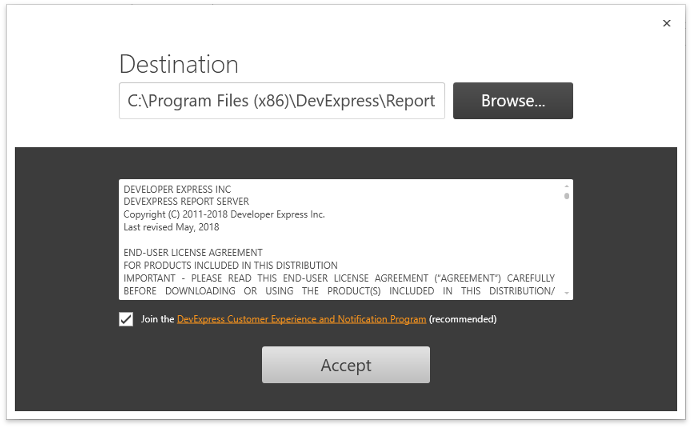Image resolution: width=692 pixels, height=428 pixels.
Task: Click the license scrollbar track below the thumb
Action: coord(567,245)
